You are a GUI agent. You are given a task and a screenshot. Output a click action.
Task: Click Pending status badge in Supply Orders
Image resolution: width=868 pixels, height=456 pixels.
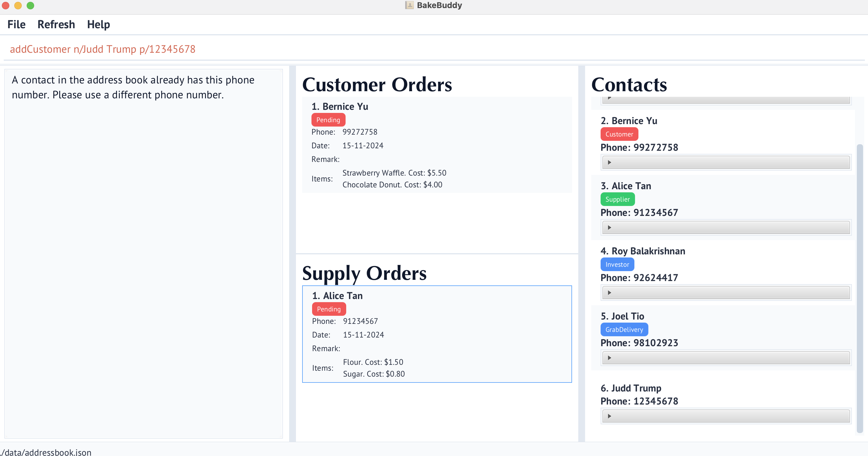pyautogui.click(x=329, y=309)
